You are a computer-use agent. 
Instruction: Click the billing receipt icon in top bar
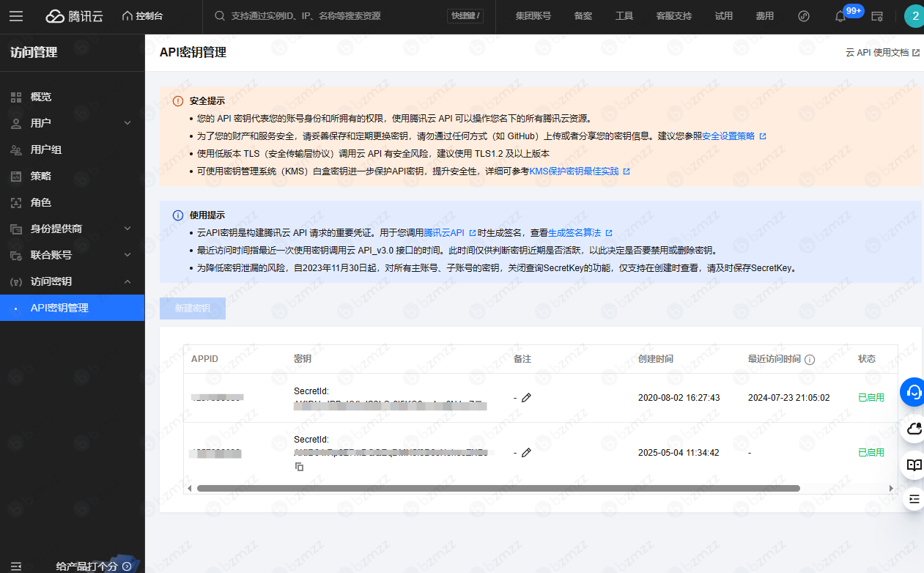tap(877, 16)
